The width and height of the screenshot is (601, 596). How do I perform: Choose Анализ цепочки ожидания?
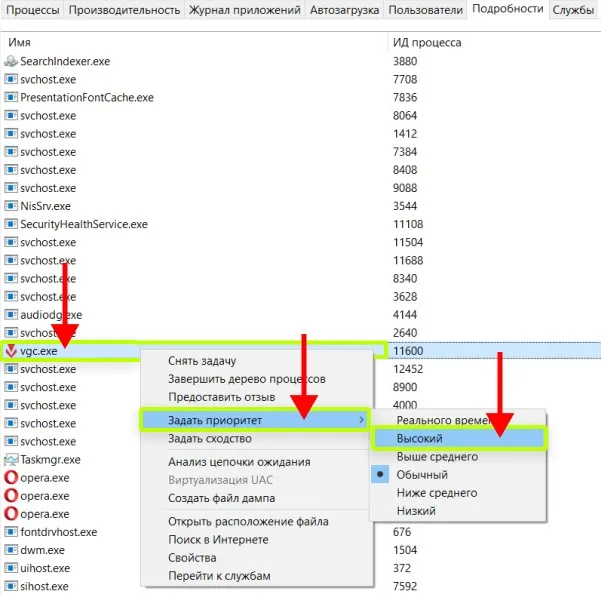[257, 462]
